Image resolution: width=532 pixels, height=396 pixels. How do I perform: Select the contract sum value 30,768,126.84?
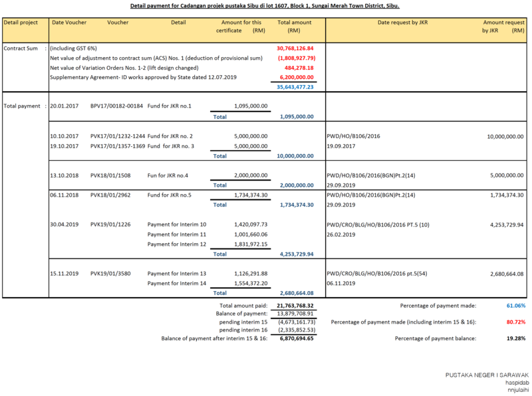[295, 49]
